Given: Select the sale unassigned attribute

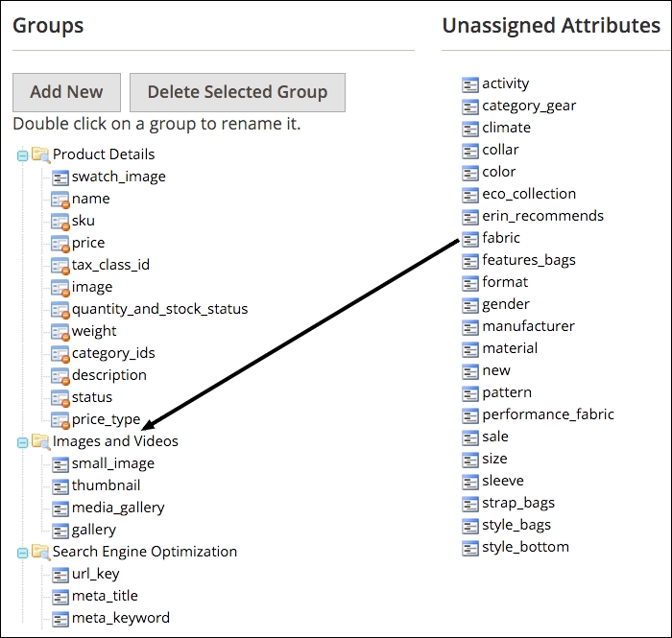Looking at the screenshot, I should (x=495, y=437).
